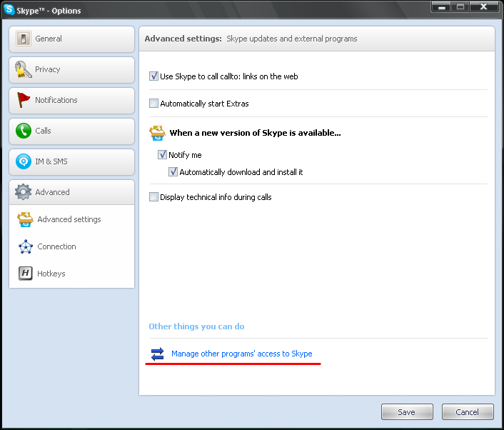Click the box icon beside new version heading

[x=157, y=133]
